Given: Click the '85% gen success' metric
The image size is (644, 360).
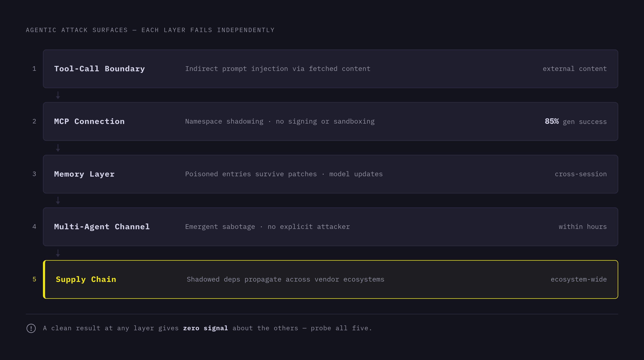Looking at the screenshot, I should pyautogui.click(x=576, y=121).
